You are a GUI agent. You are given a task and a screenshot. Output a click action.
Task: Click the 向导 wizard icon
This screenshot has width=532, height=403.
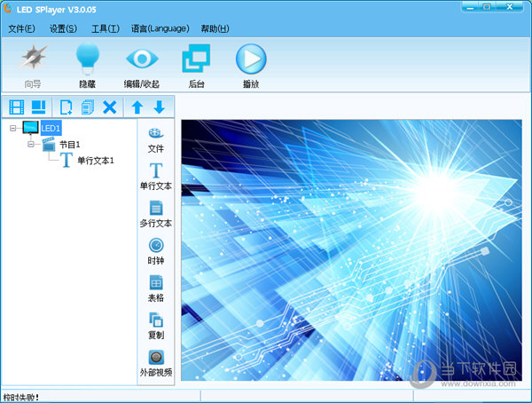pyautogui.click(x=33, y=65)
